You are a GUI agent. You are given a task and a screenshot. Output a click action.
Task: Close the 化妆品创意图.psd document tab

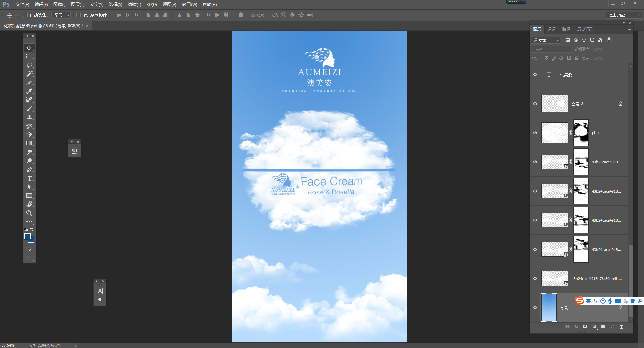(87, 26)
